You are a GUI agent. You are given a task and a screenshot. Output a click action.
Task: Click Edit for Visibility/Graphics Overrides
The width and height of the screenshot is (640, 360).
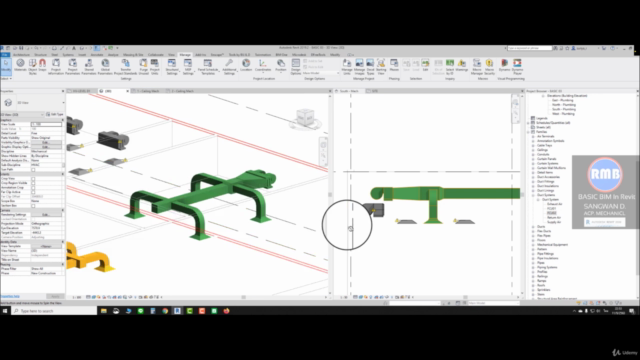tap(46, 142)
